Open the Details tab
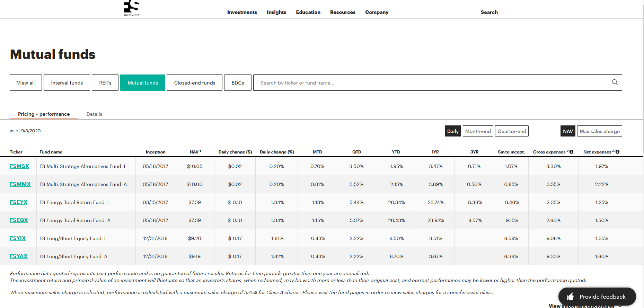Viewport: 644px width, 308px height. pos(94,114)
